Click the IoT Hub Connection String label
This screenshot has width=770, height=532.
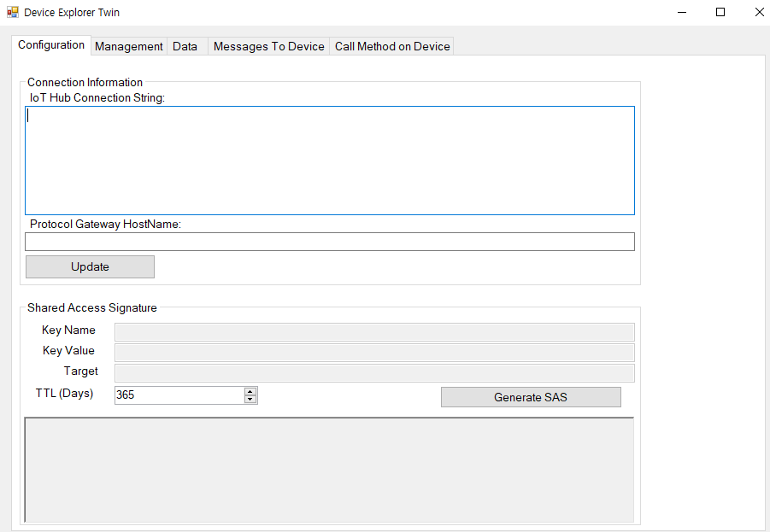[97, 97]
